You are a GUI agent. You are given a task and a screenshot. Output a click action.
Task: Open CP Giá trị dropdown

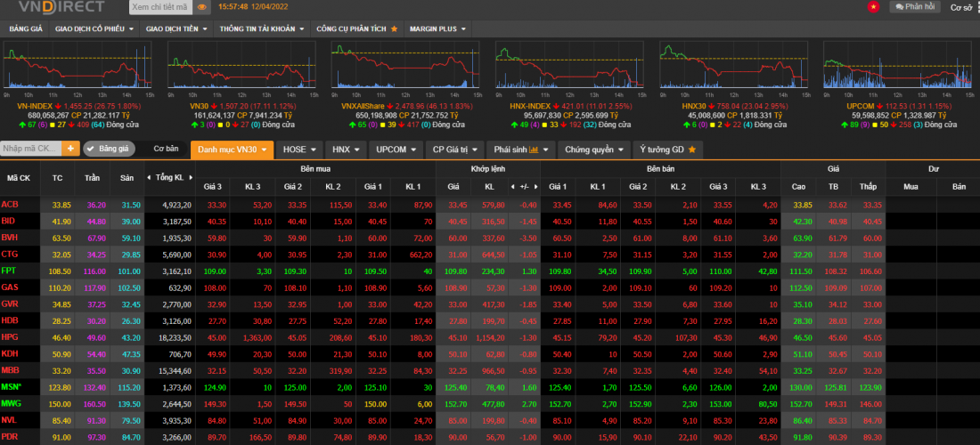coord(455,150)
